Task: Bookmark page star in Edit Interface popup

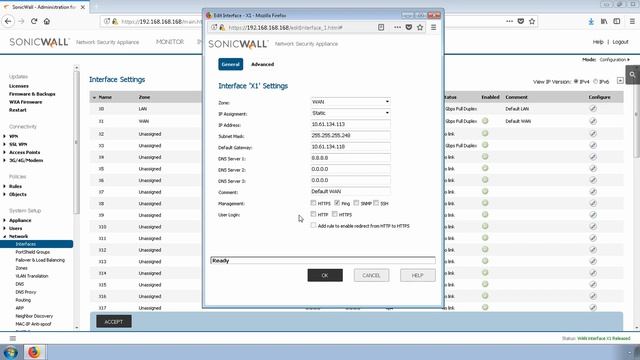Action: 420,27
